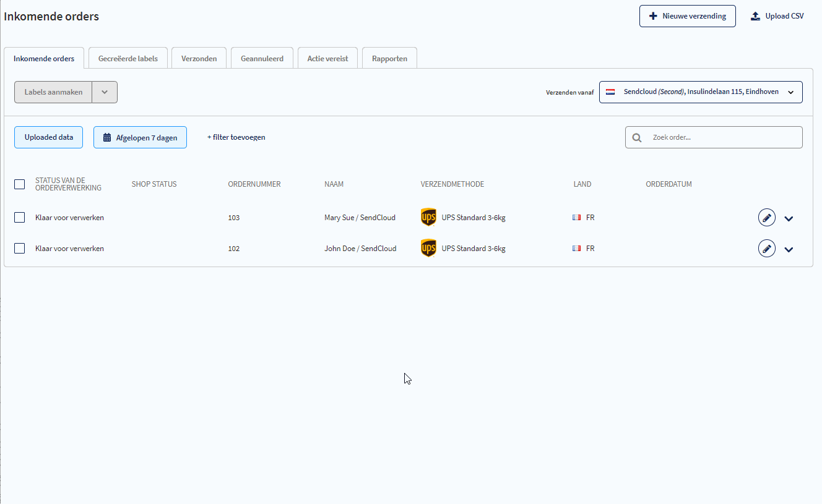
Task: Click the Shop status column header
Action: [x=154, y=184]
